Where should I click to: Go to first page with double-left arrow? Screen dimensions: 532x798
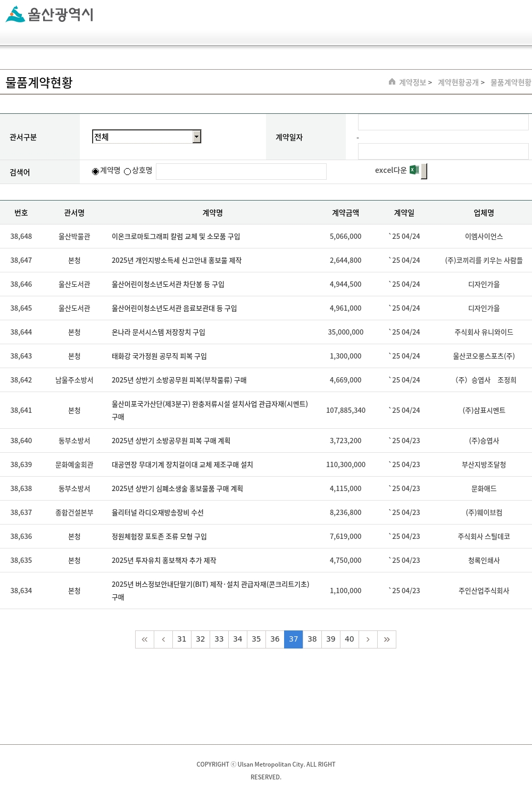click(x=145, y=639)
